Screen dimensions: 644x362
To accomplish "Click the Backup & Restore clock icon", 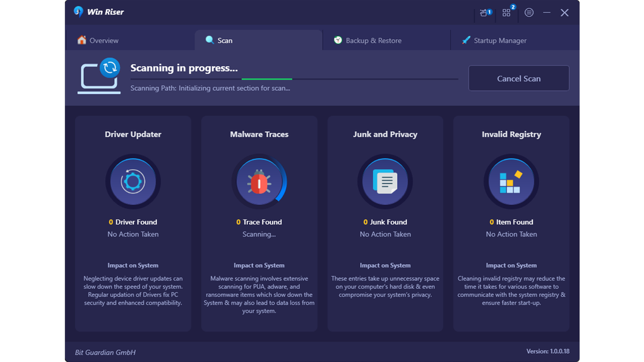I will pos(338,40).
